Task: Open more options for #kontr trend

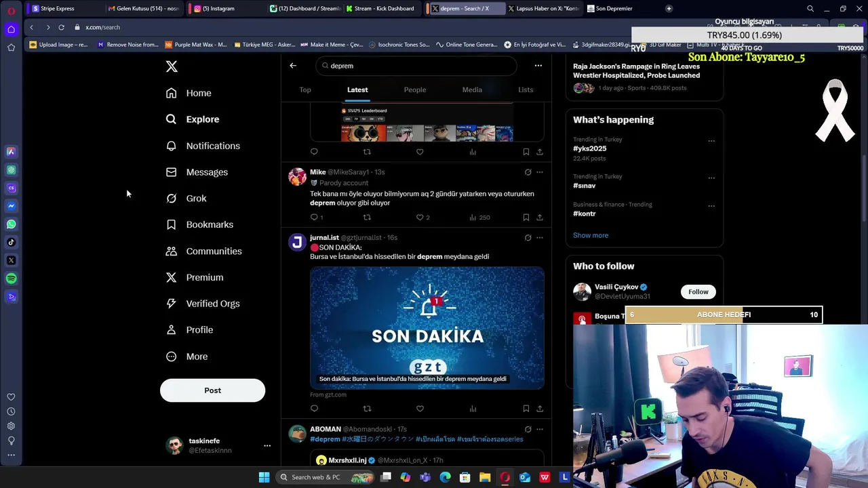Action: tap(711, 206)
